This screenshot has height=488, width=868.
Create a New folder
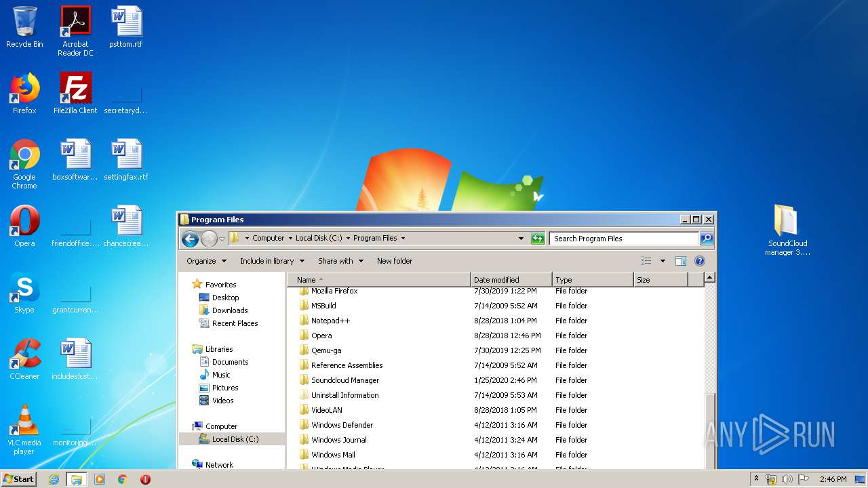pos(395,261)
